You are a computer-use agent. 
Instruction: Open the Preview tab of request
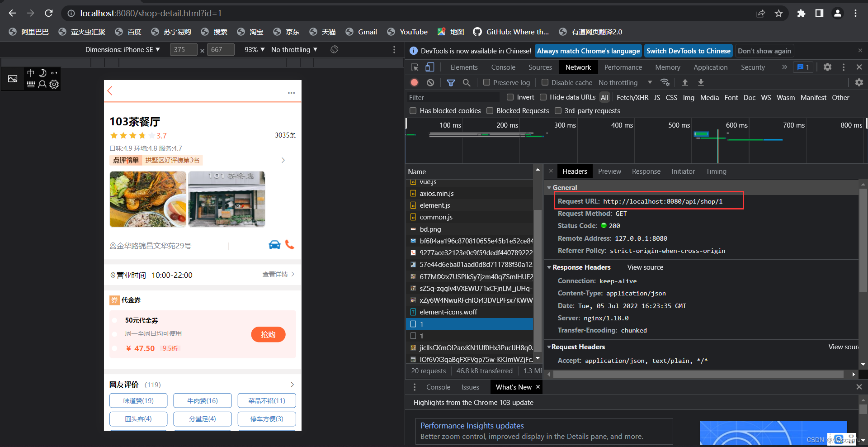pyautogui.click(x=609, y=171)
